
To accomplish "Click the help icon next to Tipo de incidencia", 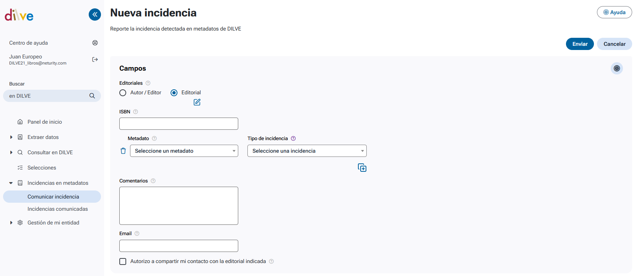I will pyautogui.click(x=293, y=139).
